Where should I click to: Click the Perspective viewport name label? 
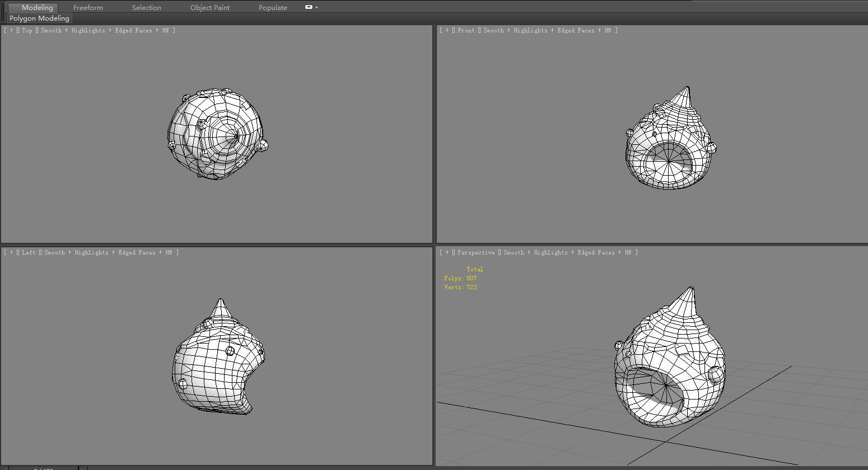[x=476, y=252]
